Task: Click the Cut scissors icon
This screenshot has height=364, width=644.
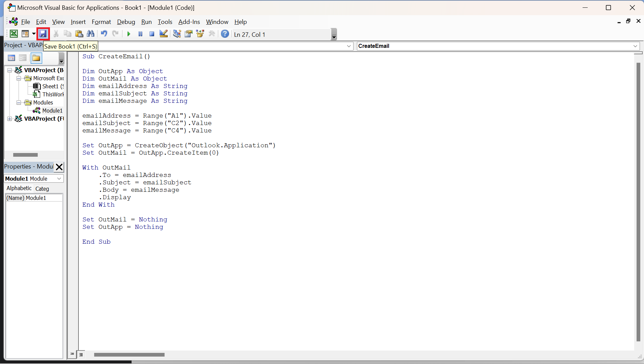Action: coord(56,34)
